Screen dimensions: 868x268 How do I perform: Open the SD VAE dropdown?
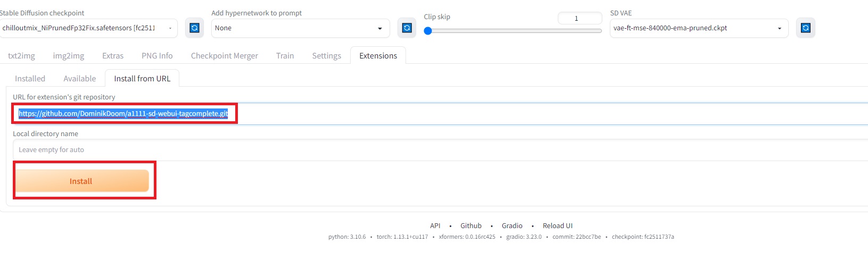click(699, 28)
